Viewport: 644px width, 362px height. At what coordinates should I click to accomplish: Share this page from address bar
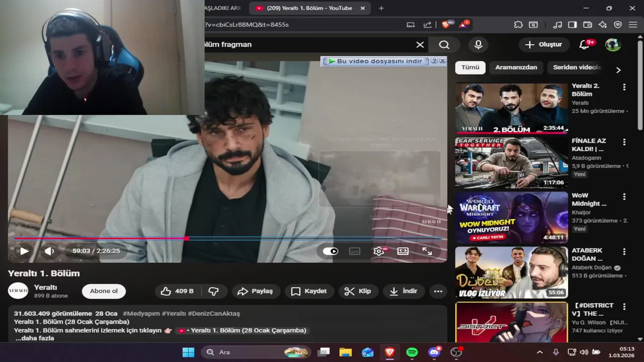[427, 25]
